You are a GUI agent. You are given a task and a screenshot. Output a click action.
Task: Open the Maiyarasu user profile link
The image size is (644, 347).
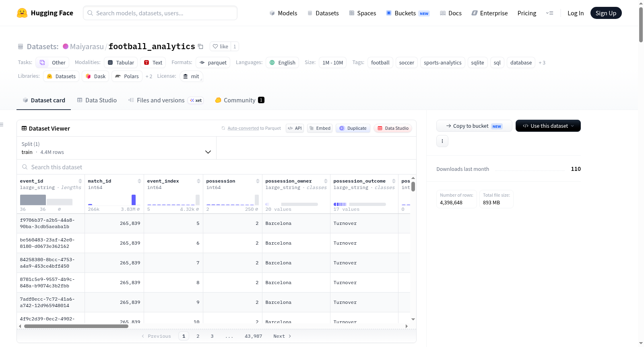pos(87,46)
